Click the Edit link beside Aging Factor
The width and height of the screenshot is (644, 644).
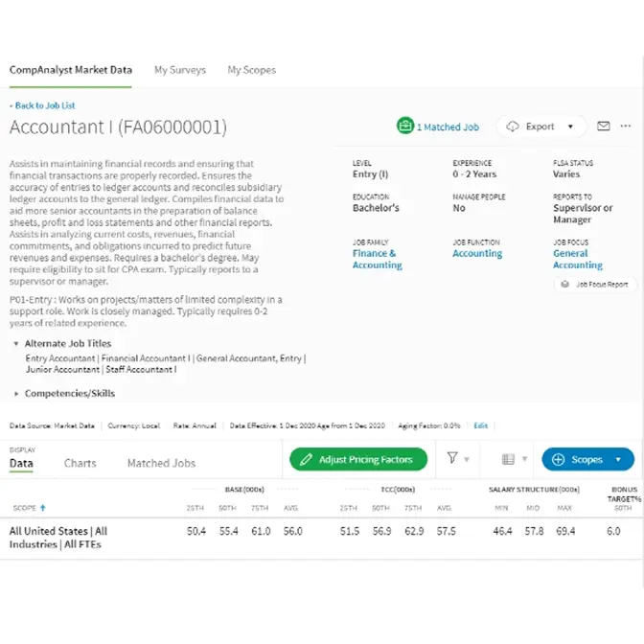(x=480, y=425)
